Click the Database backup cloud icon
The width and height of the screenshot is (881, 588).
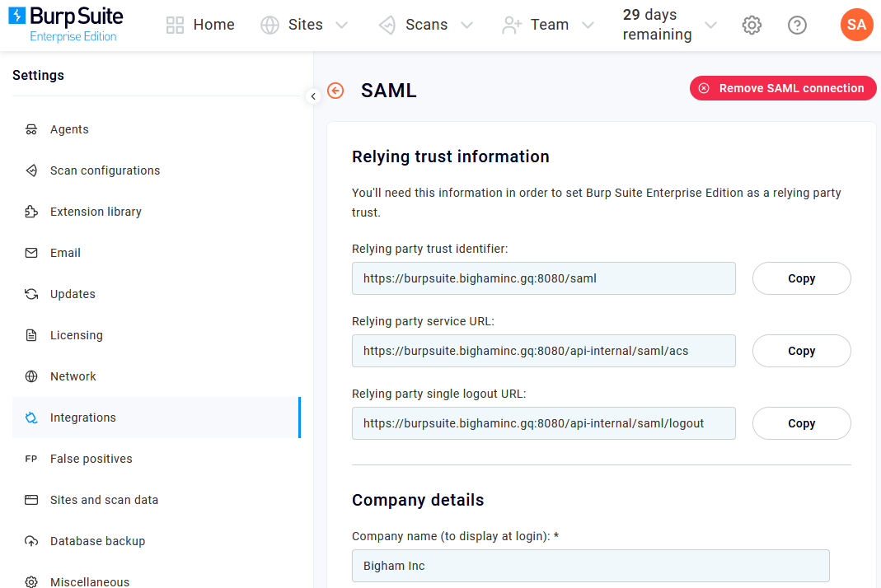coord(30,541)
